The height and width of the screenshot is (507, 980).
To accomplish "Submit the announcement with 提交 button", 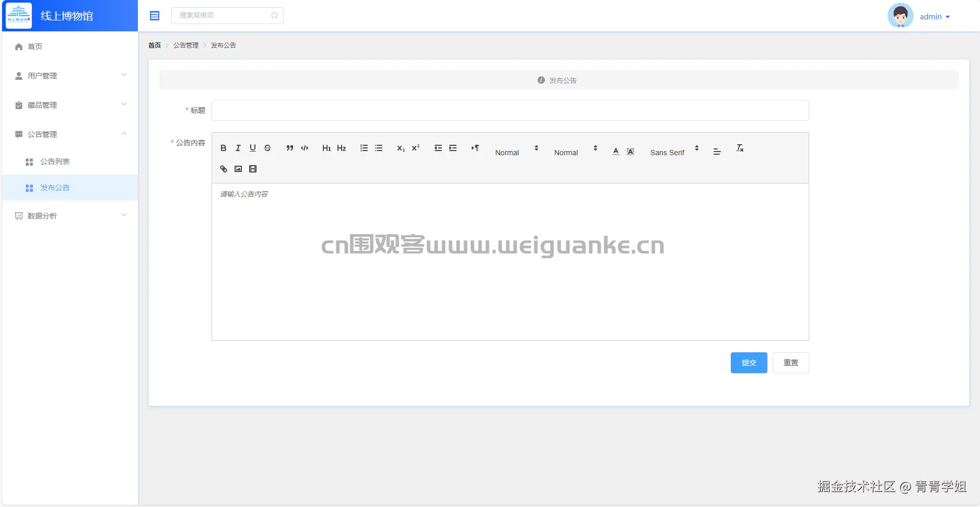I will tap(749, 363).
